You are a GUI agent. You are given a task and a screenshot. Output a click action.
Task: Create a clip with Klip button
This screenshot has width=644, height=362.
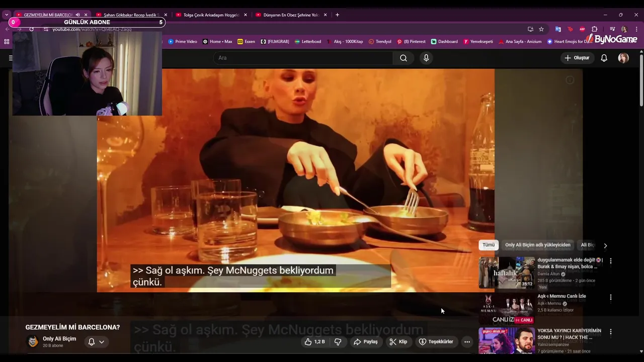(398, 342)
